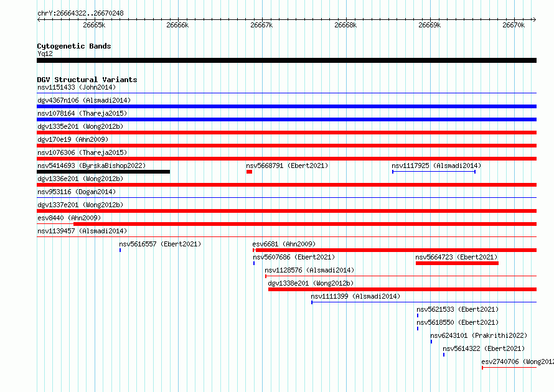Click the 26666k ruler mark
This screenshot has height=392, width=554.
pyautogui.click(x=178, y=25)
